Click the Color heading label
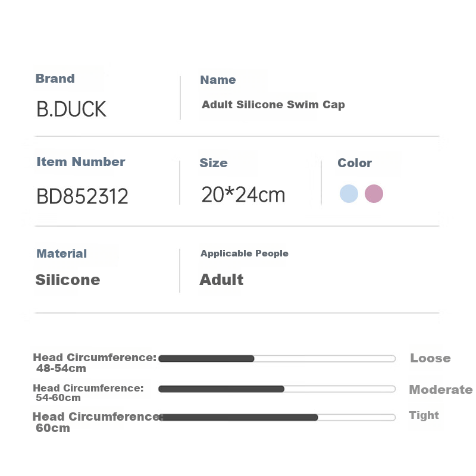 pyautogui.click(x=355, y=163)
